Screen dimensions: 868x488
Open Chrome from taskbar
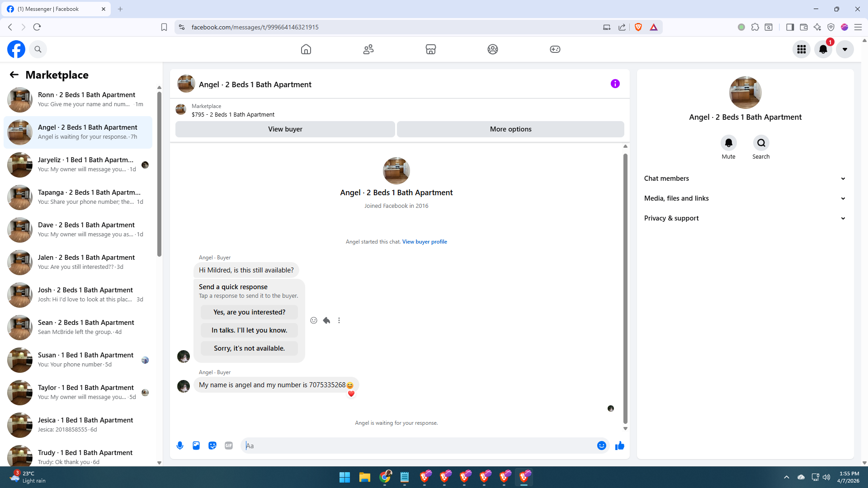[x=385, y=477]
